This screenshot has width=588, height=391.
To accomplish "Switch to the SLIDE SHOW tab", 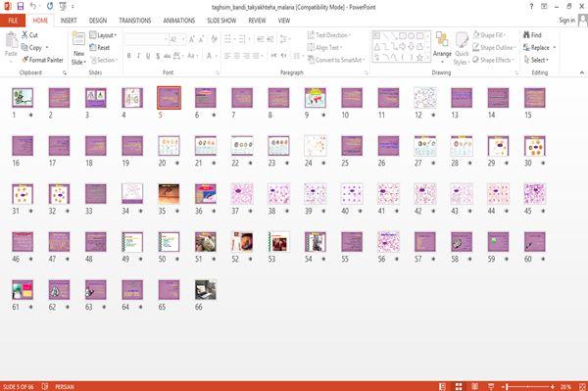I will (x=221, y=21).
